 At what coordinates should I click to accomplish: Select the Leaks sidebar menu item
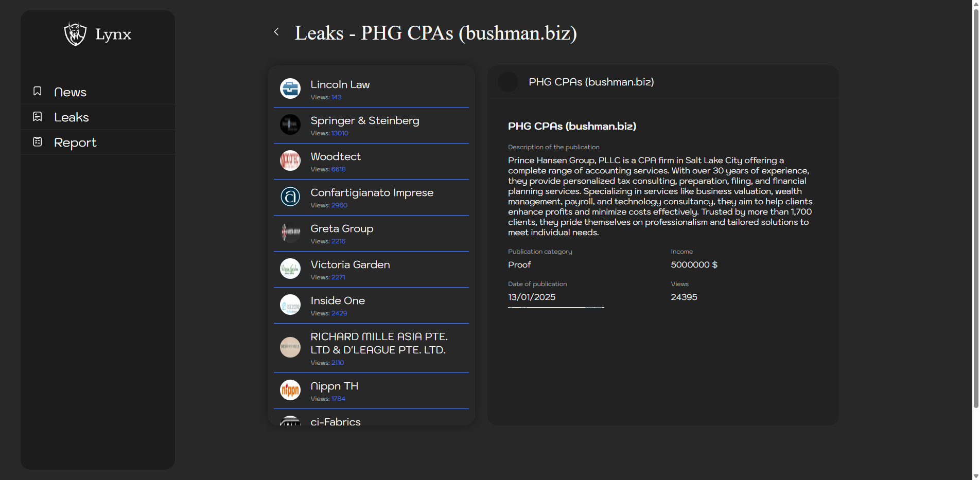72,117
